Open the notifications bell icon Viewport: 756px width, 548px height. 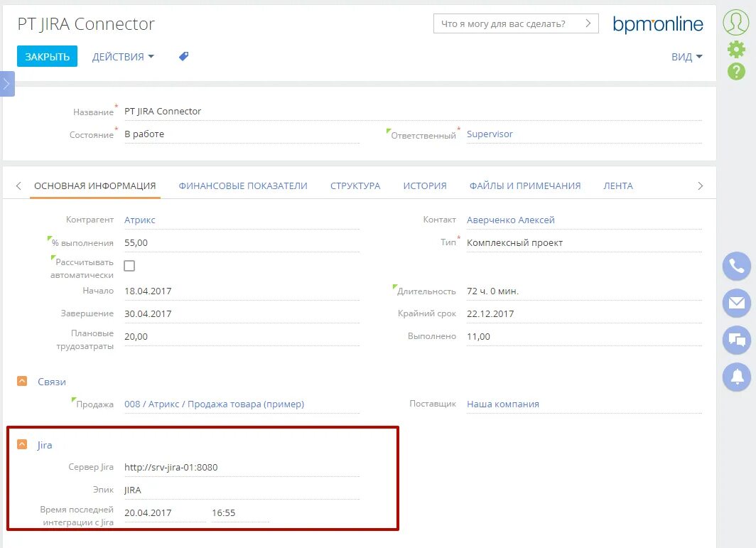click(737, 377)
